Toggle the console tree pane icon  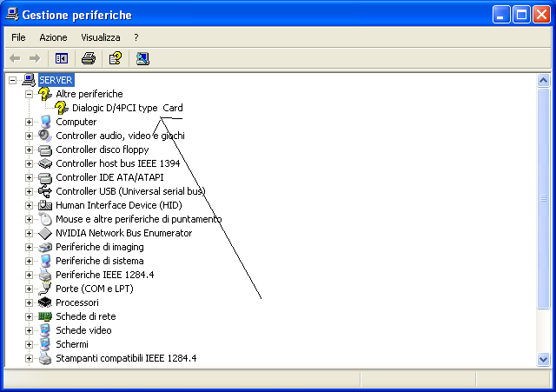(62, 58)
